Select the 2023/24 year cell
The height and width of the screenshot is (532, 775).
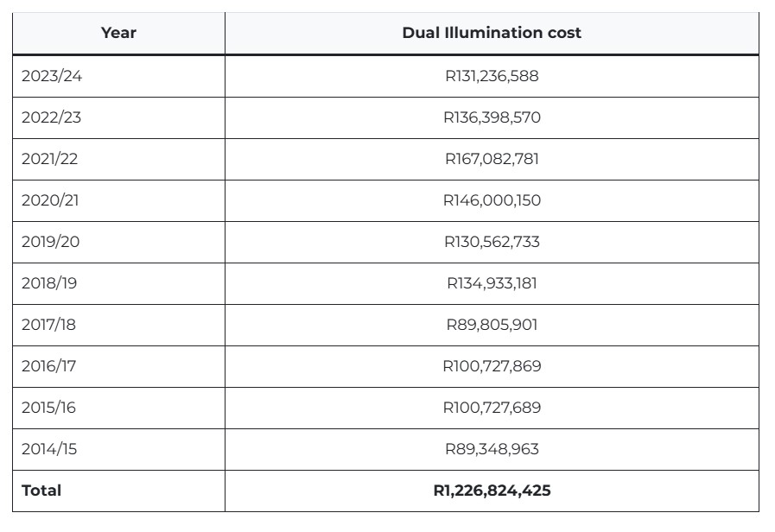click(x=118, y=76)
